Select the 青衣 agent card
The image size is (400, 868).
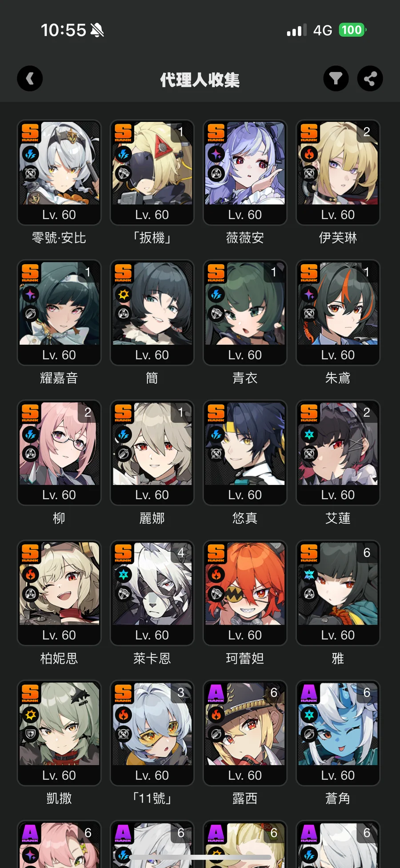(x=245, y=312)
